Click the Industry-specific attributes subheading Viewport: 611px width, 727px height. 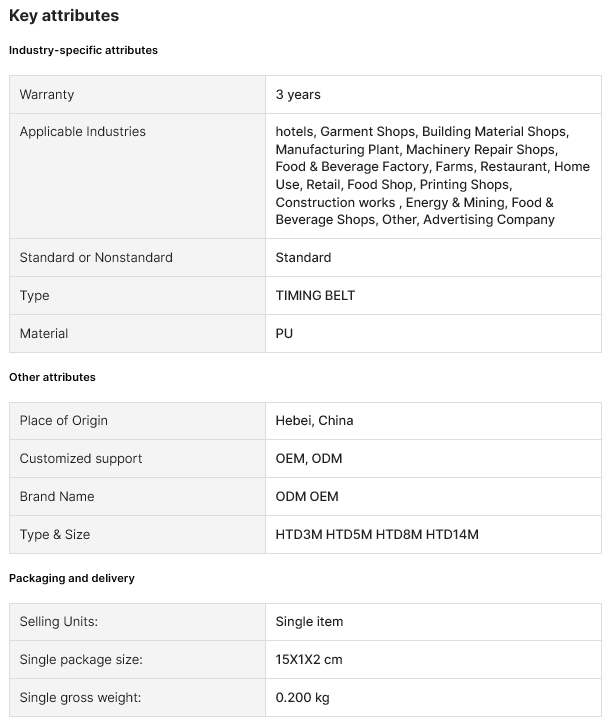coord(83,50)
